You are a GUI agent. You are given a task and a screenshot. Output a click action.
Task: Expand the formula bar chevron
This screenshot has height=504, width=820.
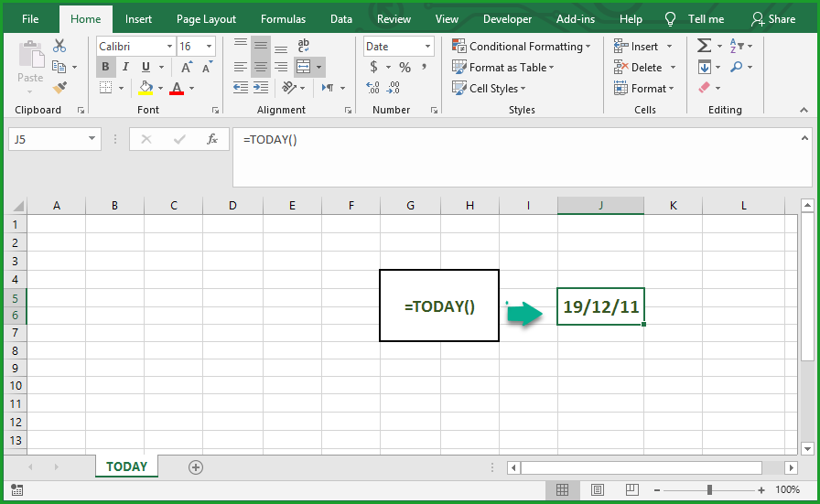pyautogui.click(x=804, y=138)
